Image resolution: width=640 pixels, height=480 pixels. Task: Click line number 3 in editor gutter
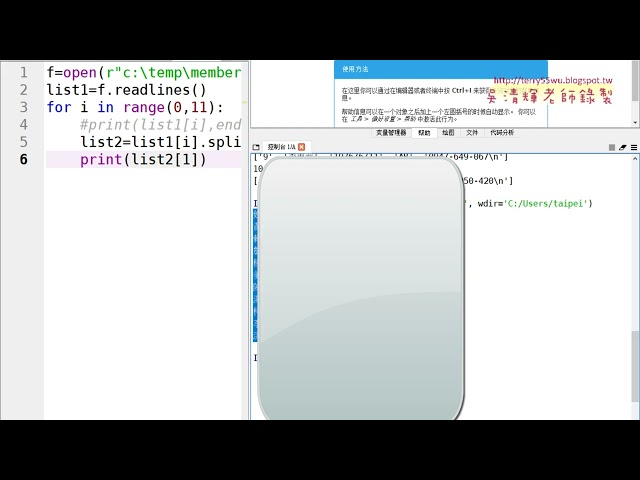click(24, 107)
